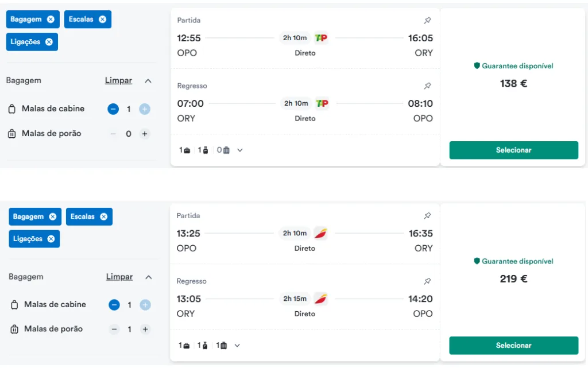Collapse the Bagagem section beside the 219 € result
This screenshot has height=368, width=588.
coord(149,277)
